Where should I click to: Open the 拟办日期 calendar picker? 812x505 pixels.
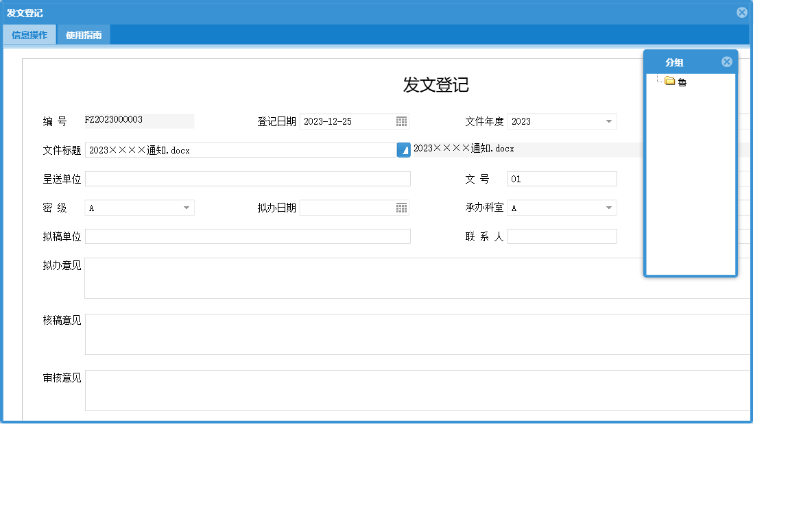403,208
